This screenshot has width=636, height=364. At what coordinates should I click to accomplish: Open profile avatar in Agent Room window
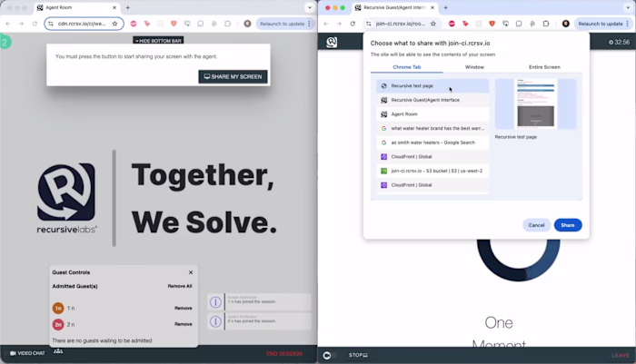point(247,24)
